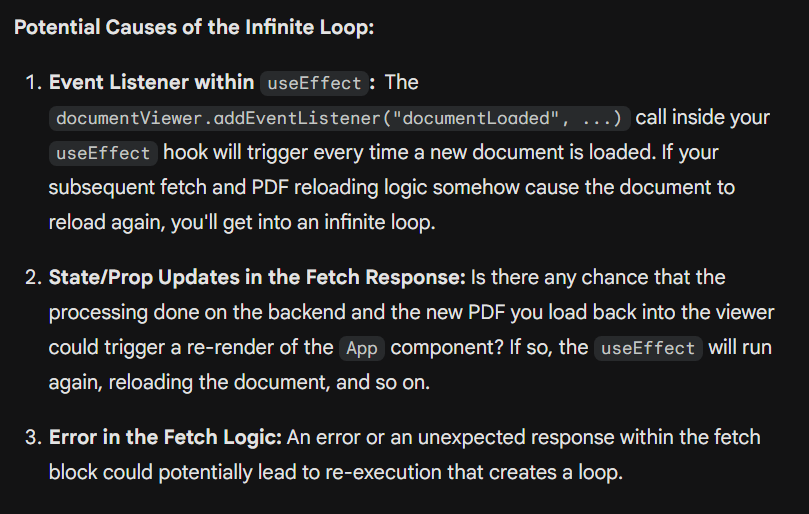
Task: Click list number 3 marker
Action: coord(34,438)
